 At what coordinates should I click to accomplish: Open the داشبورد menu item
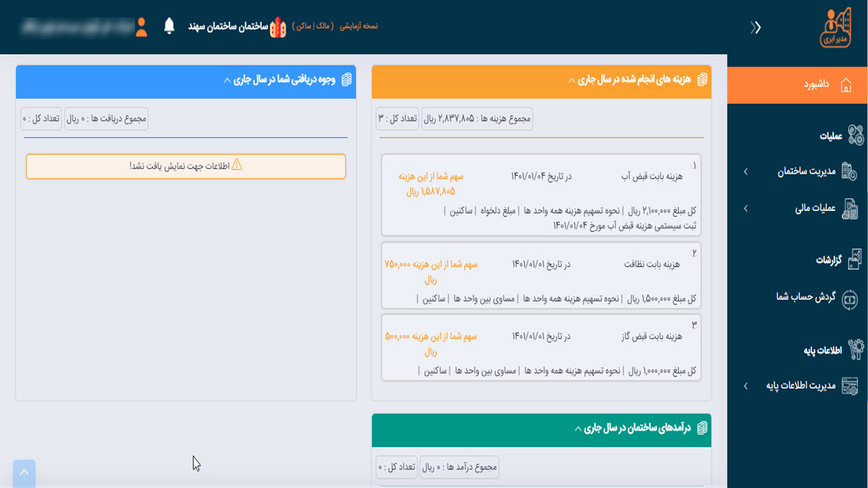click(x=797, y=85)
